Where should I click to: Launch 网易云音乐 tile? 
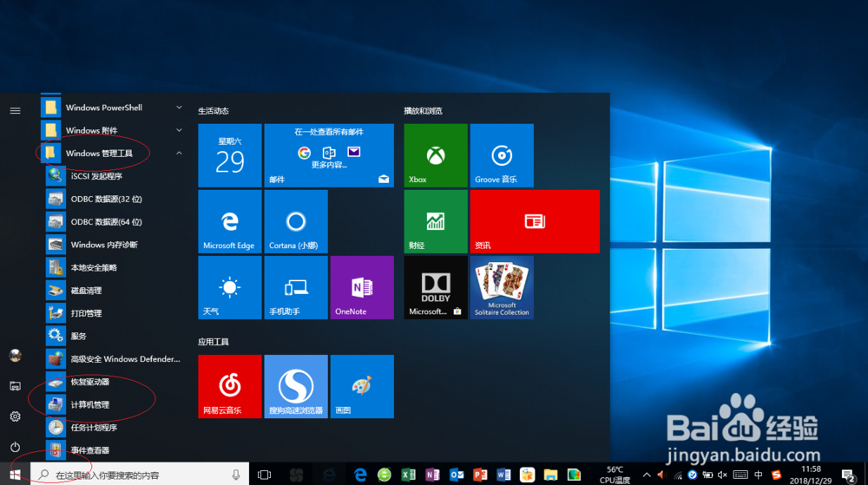coord(230,387)
